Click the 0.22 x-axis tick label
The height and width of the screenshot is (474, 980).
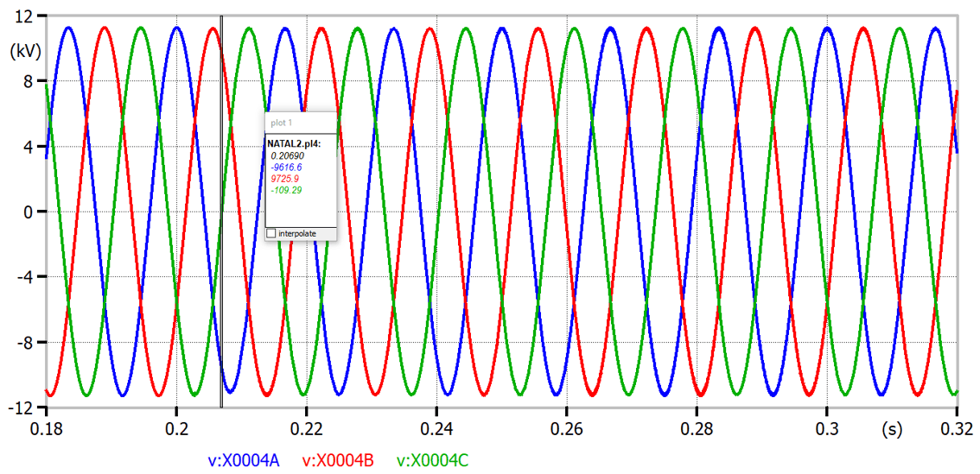[306, 428]
